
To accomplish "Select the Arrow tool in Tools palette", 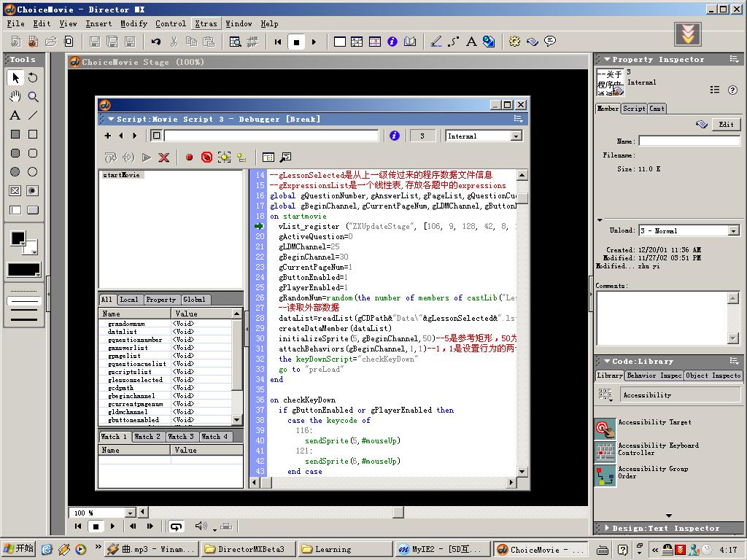I will [x=15, y=77].
